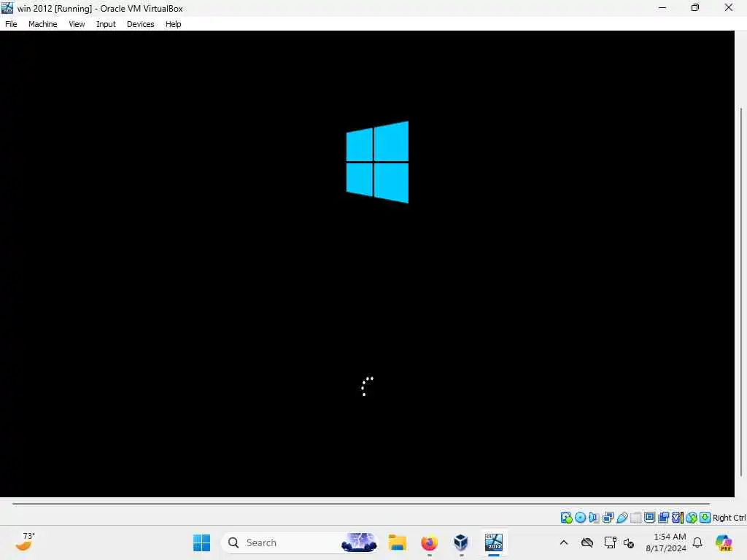Screen dimensions: 747x560
Task: Open the Copilot preview icon
Action: [x=723, y=542]
